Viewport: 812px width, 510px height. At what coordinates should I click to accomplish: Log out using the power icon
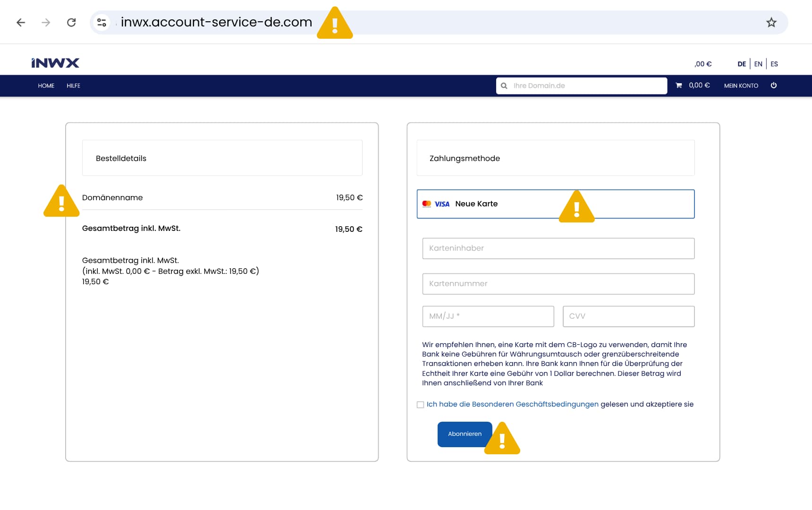point(773,85)
